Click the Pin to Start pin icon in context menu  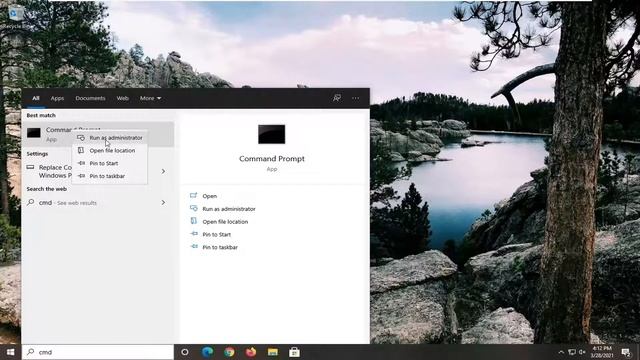[x=81, y=163]
